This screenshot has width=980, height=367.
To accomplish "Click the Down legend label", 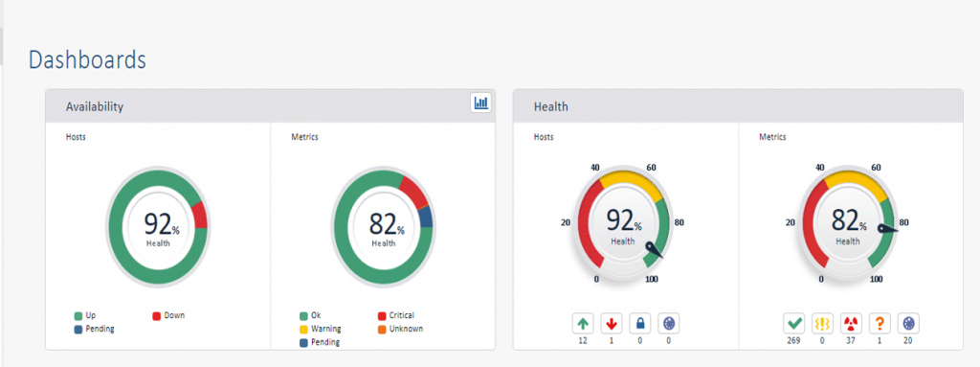I will coord(175,315).
